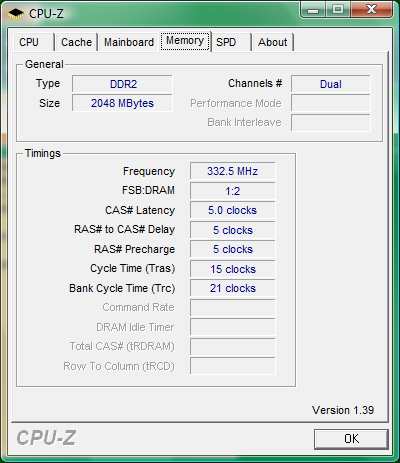The width and height of the screenshot is (400, 463).
Task: Click the Bank Cycle Time (Trc) label
Action: 122,288
